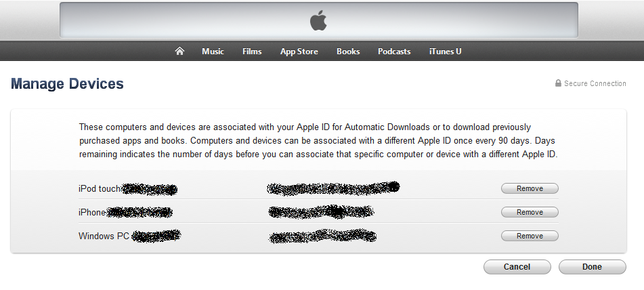Open the Films section
644x290 pixels.
point(252,51)
